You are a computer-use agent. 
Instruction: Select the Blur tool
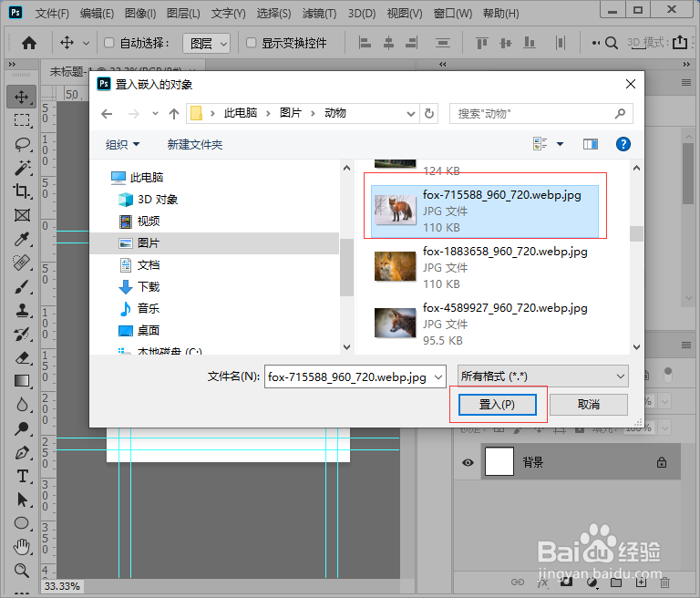click(22, 405)
